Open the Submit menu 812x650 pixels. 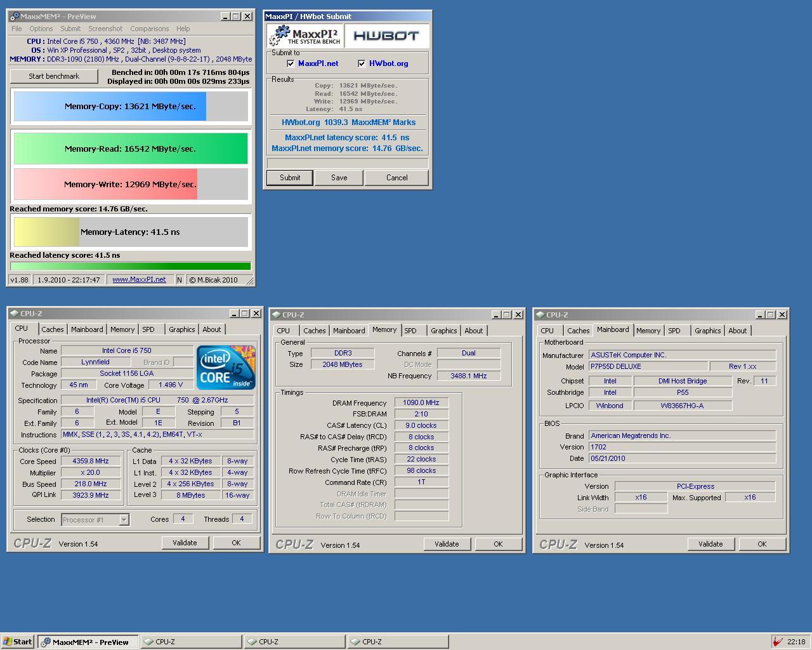[70, 29]
